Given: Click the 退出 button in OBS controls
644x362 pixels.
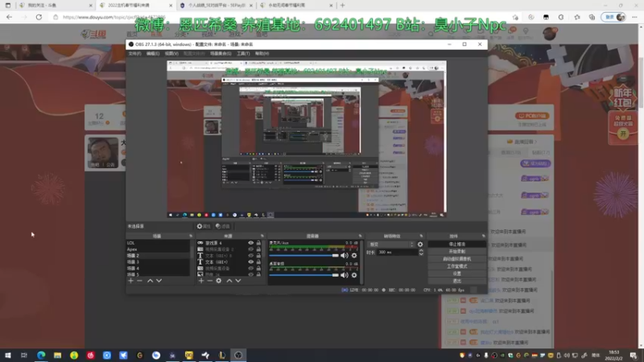Looking at the screenshot, I should point(456,281).
